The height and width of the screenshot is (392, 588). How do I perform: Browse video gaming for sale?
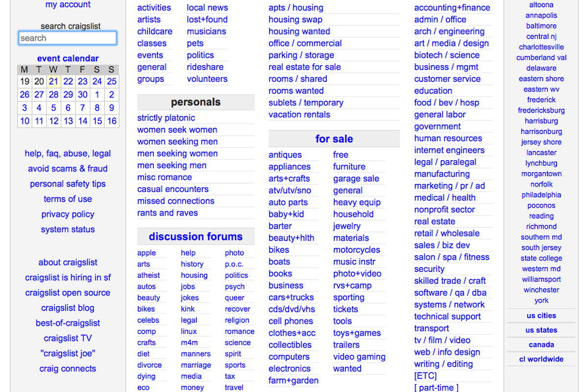359,357
